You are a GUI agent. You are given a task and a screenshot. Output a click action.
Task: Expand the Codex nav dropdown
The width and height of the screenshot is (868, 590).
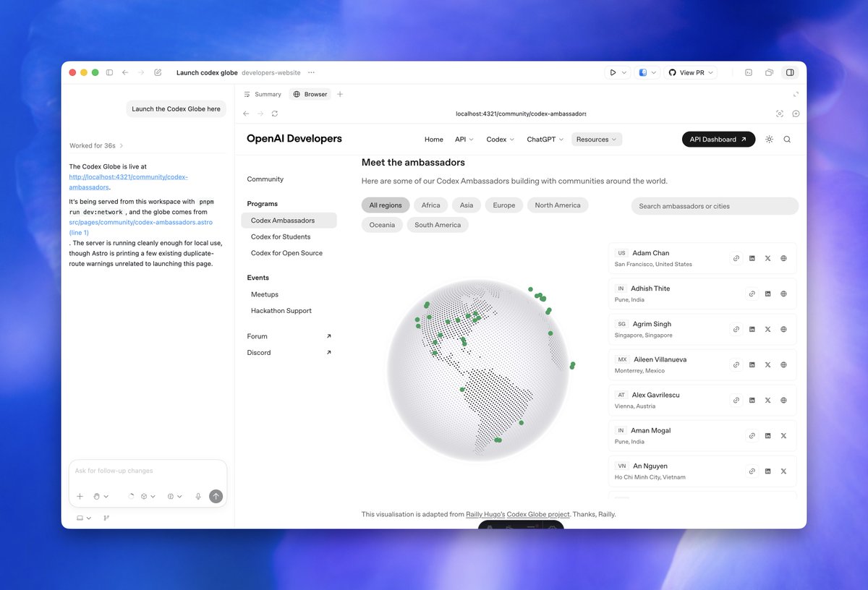point(500,140)
